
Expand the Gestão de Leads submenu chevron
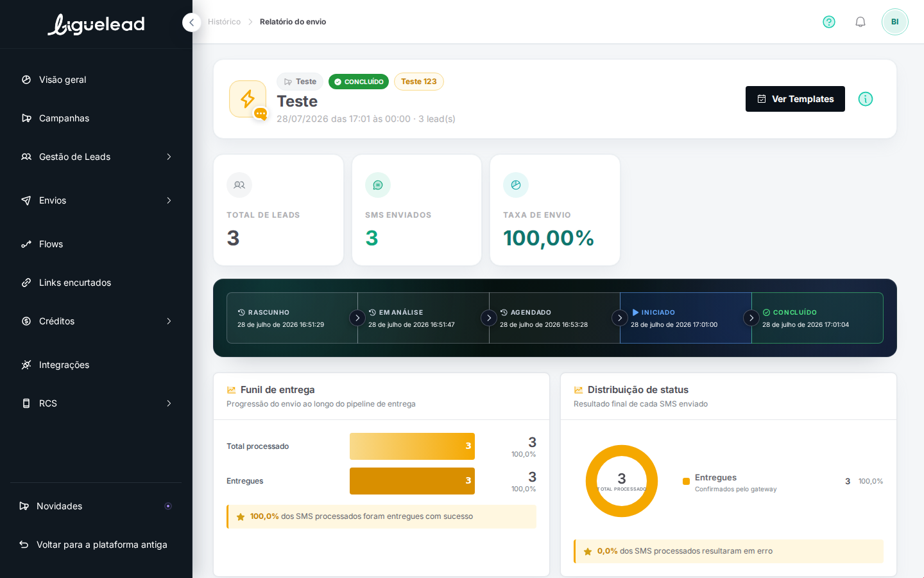click(169, 157)
